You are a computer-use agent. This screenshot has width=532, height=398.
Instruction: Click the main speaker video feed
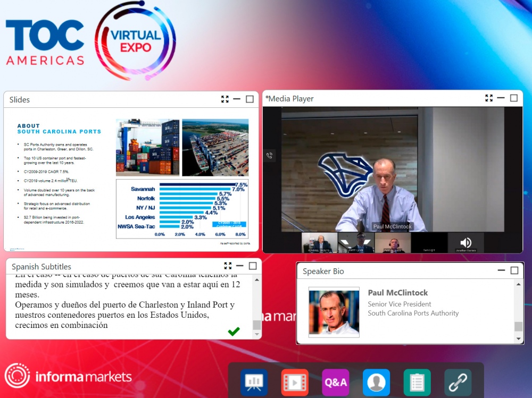[x=393, y=170]
